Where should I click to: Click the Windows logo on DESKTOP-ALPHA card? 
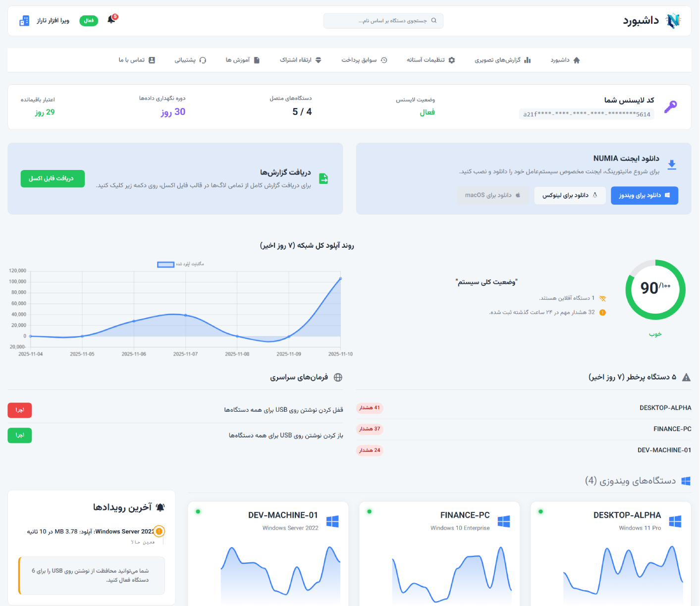(x=675, y=521)
